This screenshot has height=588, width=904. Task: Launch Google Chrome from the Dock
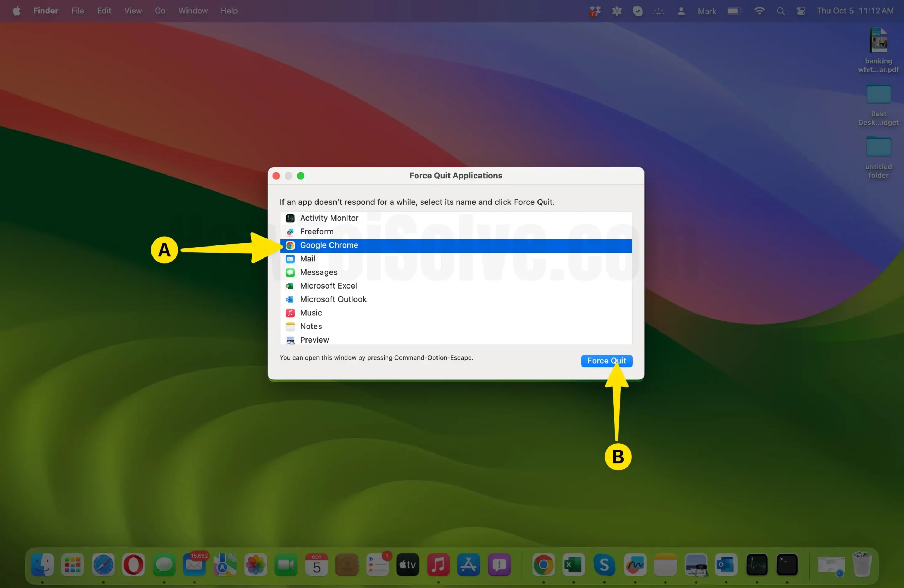543,565
